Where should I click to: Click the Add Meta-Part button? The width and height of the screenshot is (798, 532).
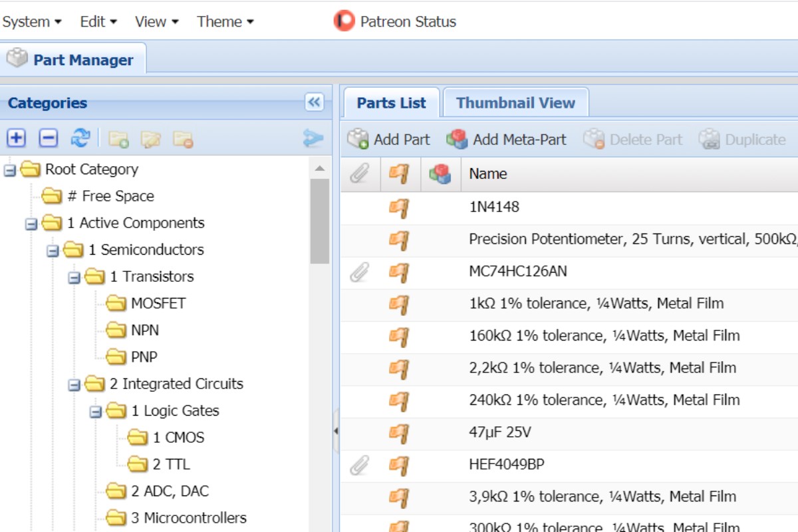pos(506,140)
